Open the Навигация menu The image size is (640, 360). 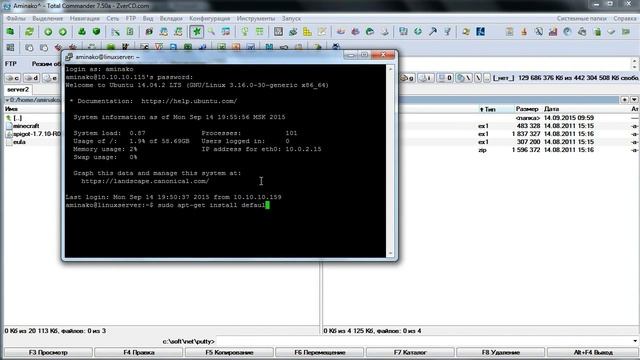click(84, 18)
